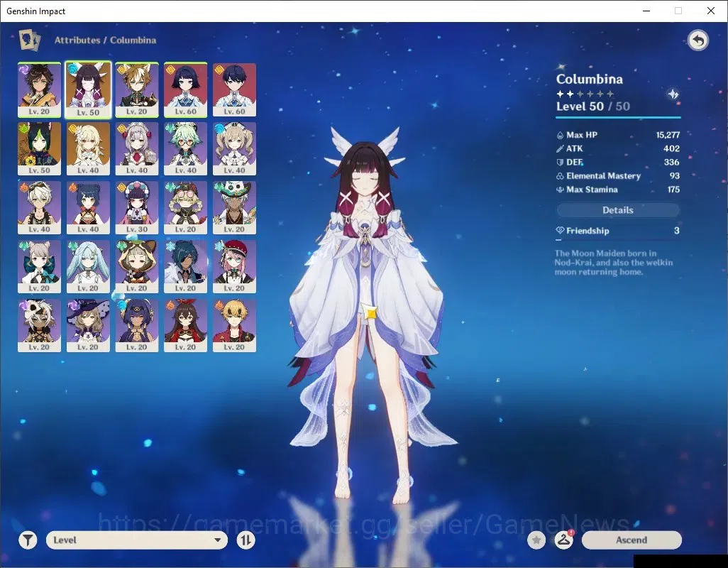
Task: Select Faruzan's teal-haired portrait
Action: (x=88, y=266)
